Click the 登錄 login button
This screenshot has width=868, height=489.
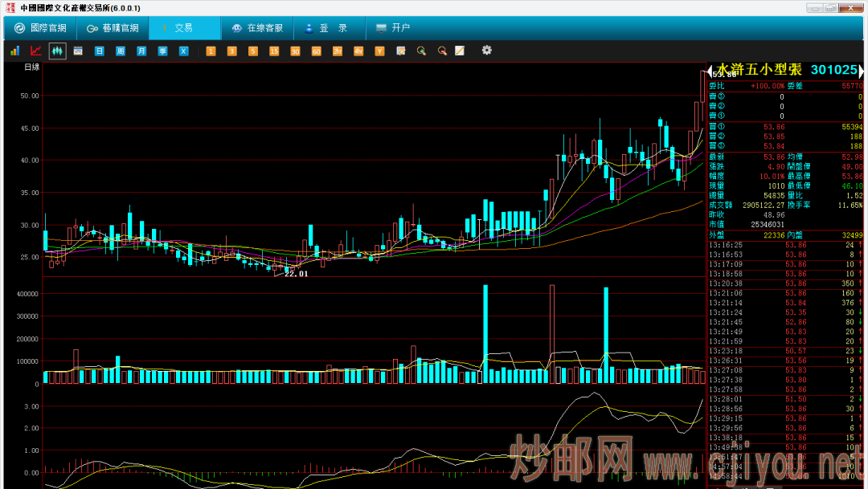coord(326,28)
